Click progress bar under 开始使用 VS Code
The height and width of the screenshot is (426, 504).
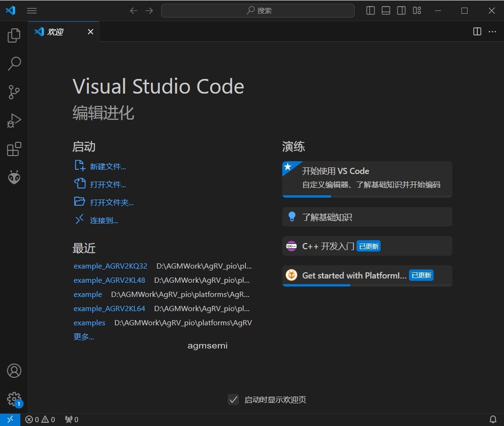tap(367, 196)
